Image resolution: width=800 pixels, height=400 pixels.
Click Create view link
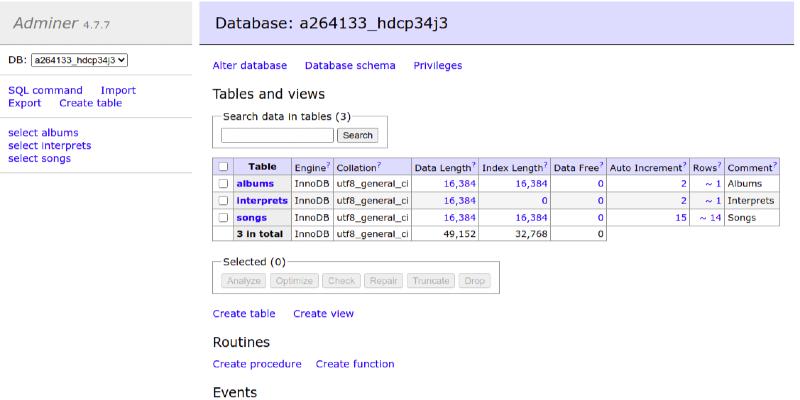(x=323, y=313)
